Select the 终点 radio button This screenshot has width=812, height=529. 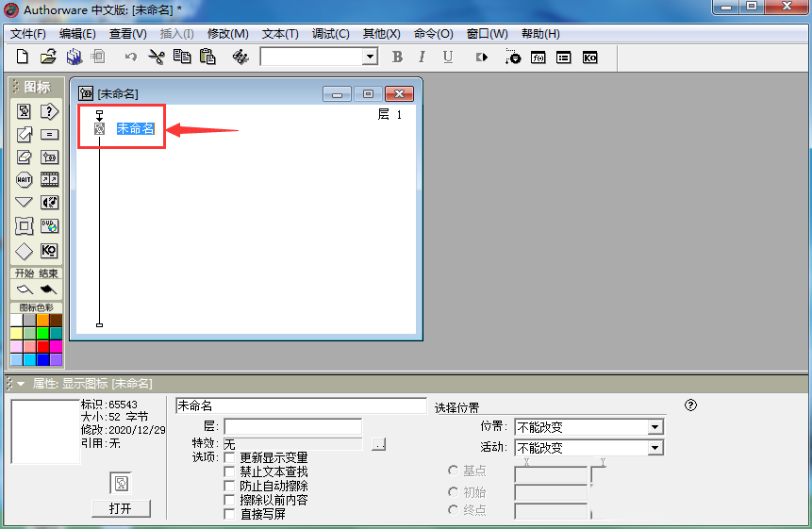pos(453,510)
